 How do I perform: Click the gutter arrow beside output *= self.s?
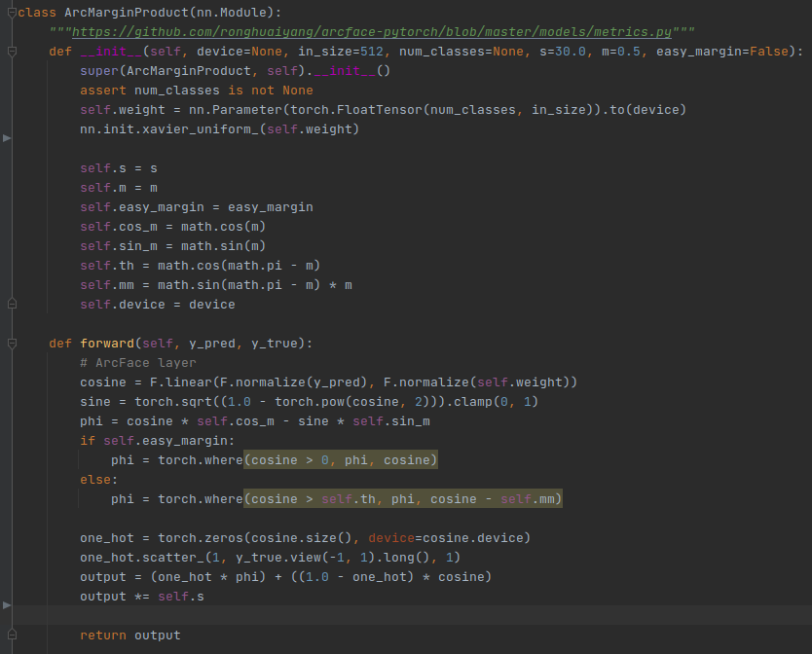[x=7, y=605]
